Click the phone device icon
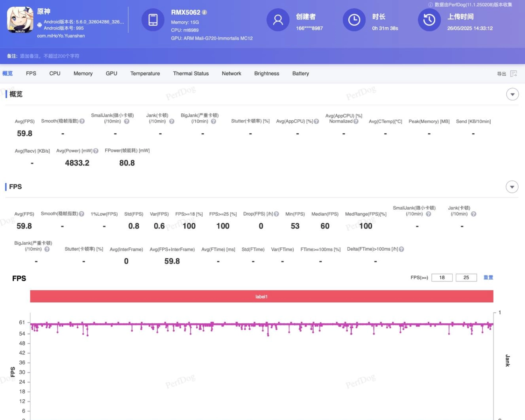Viewport: 525px width, 420px height. pyautogui.click(x=153, y=20)
